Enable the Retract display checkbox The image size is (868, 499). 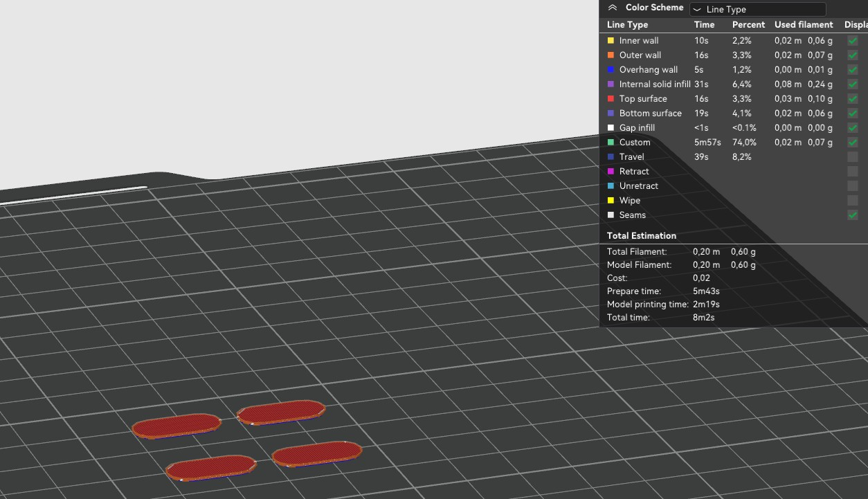(x=853, y=172)
